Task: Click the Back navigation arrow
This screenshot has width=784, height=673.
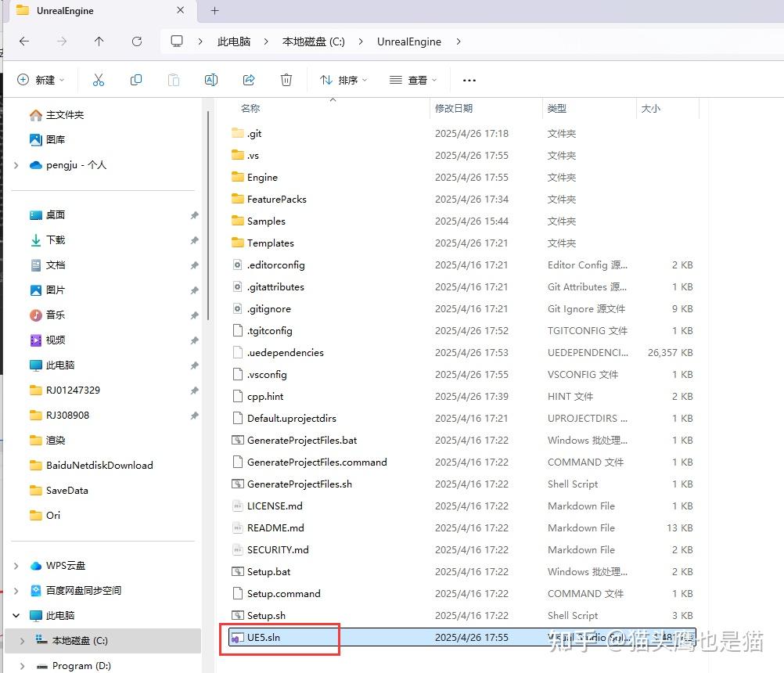Action: point(24,41)
